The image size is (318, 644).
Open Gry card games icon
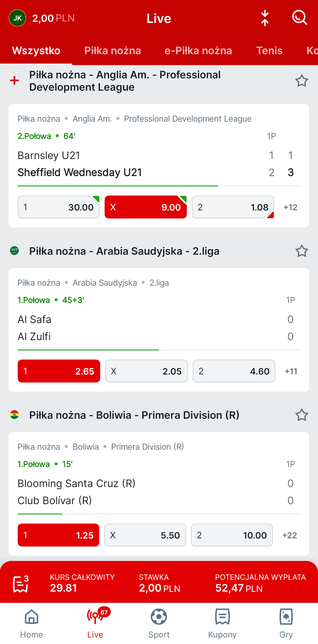[x=286, y=623]
